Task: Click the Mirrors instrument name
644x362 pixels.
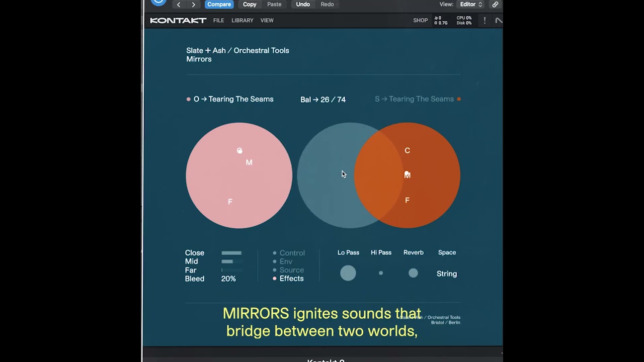Action: [199, 59]
